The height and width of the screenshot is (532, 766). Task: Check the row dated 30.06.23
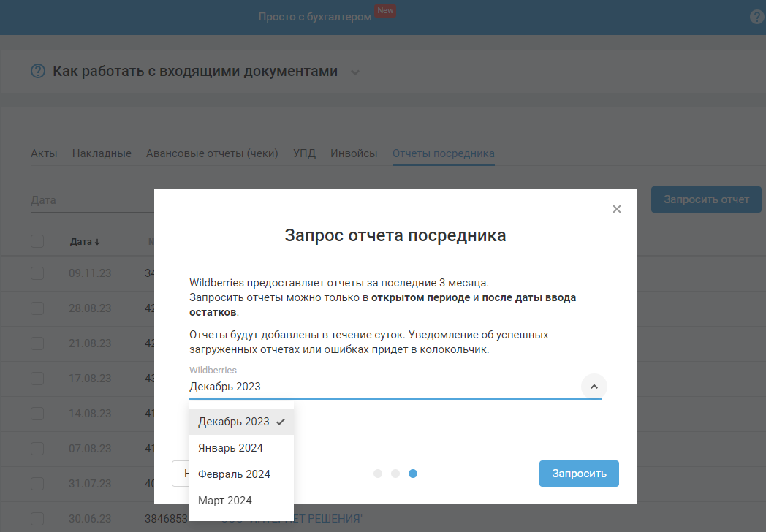(x=37, y=519)
